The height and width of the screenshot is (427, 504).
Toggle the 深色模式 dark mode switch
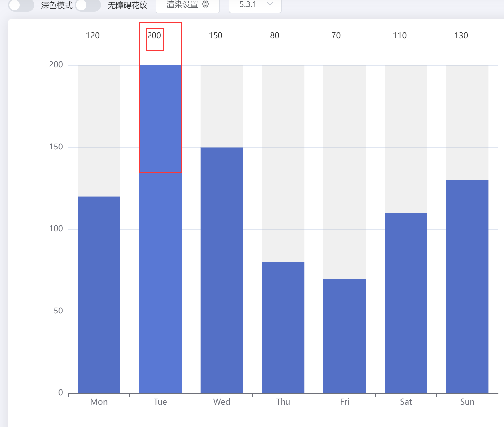coord(21,5)
